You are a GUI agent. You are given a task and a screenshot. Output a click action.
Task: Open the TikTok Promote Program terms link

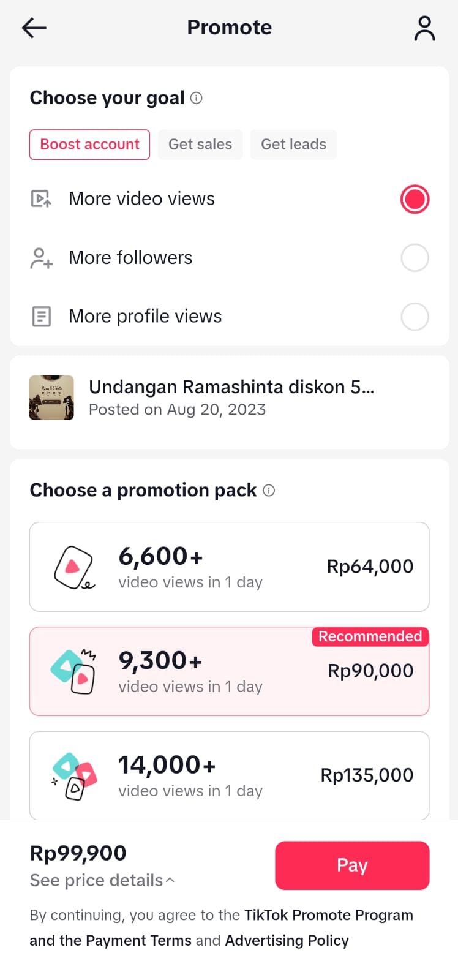point(328,915)
